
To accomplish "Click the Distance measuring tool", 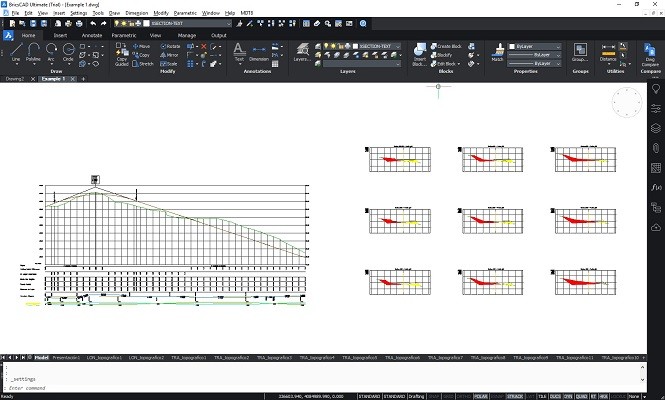I will pos(608,53).
